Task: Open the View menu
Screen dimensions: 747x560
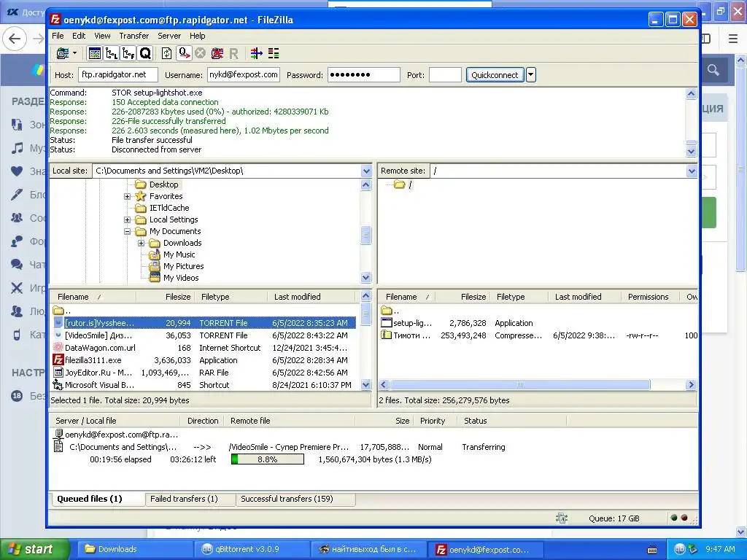Action: (102, 36)
